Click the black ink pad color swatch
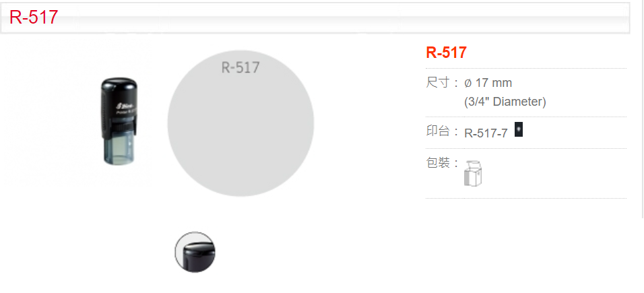 pyautogui.click(x=518, y=129)
